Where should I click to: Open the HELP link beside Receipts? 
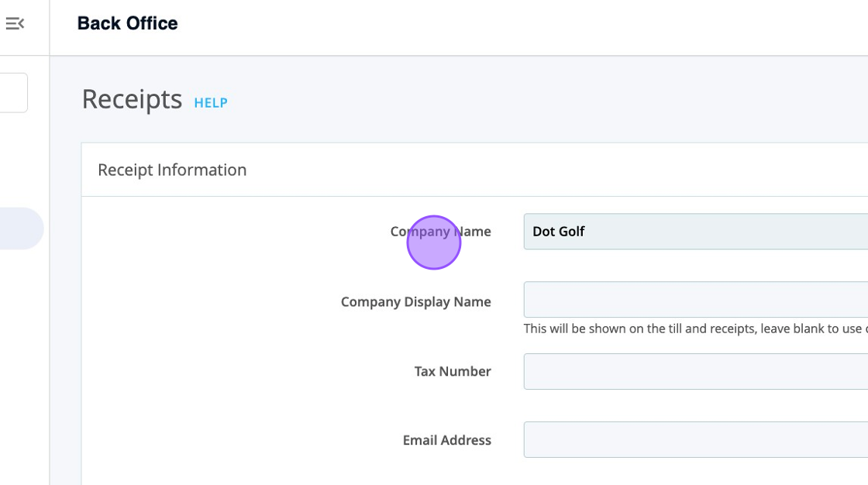(210, 102)
